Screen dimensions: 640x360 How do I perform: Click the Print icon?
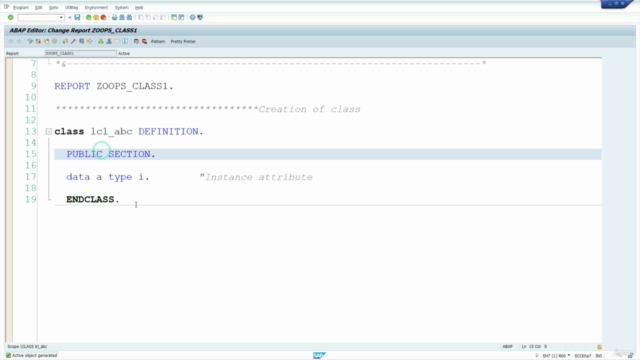click(x=115, y=18)
